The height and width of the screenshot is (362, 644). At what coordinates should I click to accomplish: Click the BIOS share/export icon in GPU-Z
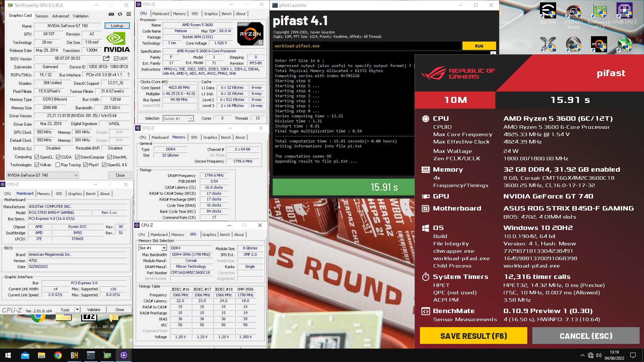(107, 58)
